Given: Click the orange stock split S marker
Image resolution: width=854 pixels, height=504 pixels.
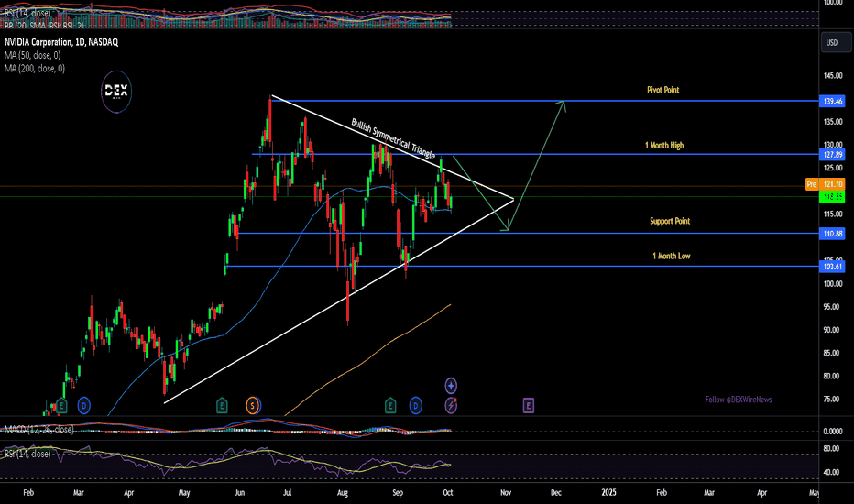Looking at the screenshot, I should point(252,405).
